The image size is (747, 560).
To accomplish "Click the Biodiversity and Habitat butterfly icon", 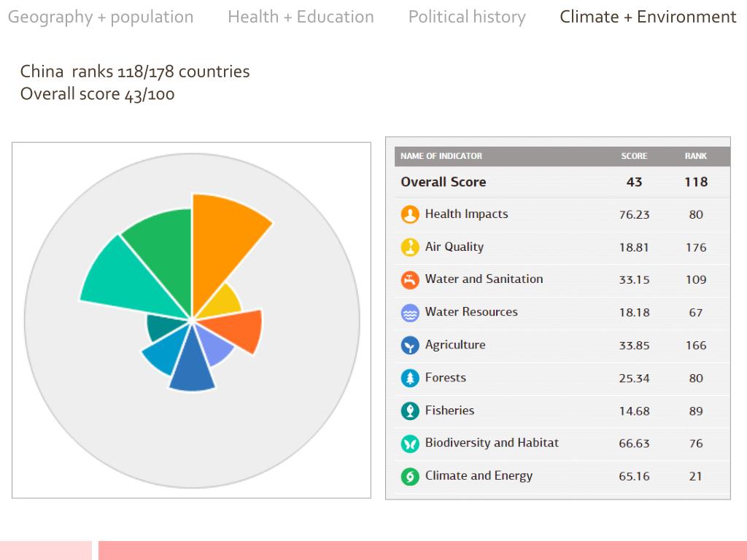I will coord(410,444).
